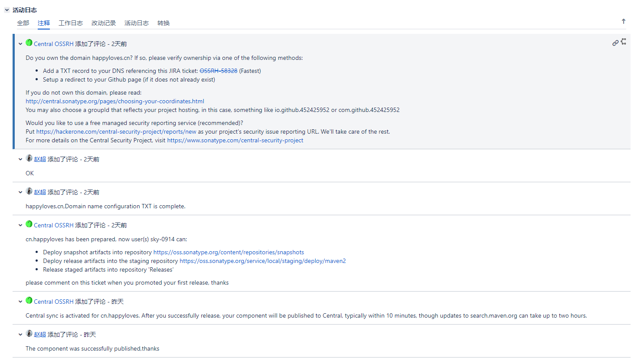Collapse the Central sync activated comment
This screenshot has height=361, width=644.
20,302
